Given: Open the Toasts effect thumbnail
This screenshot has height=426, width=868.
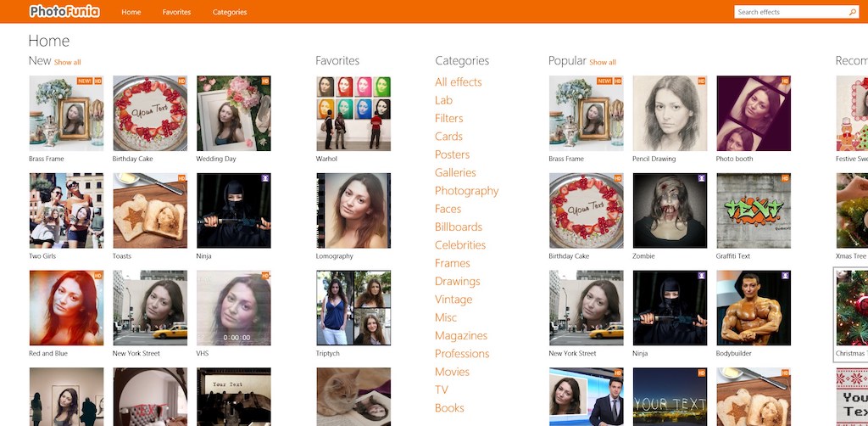Looking at the screenshot, I should pos(150,210).
